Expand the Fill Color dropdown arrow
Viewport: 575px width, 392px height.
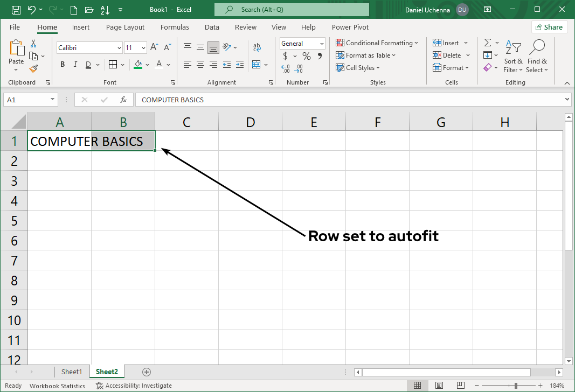[147, 64]
